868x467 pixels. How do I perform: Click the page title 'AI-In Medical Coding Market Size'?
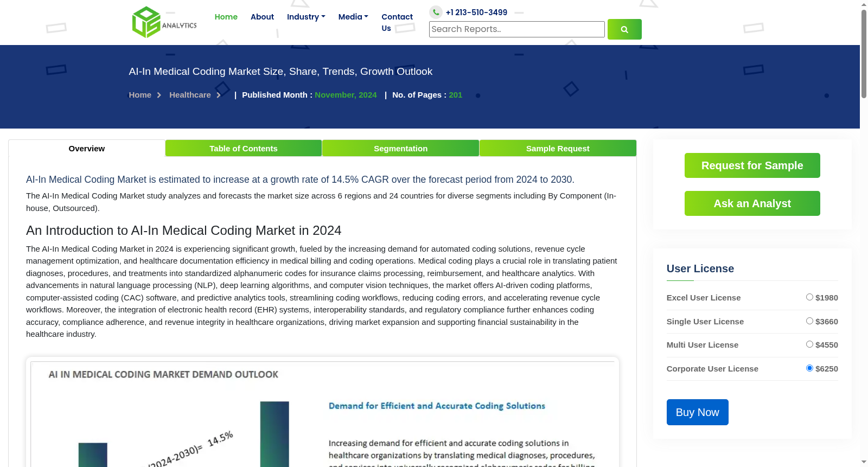click(280, 72)
